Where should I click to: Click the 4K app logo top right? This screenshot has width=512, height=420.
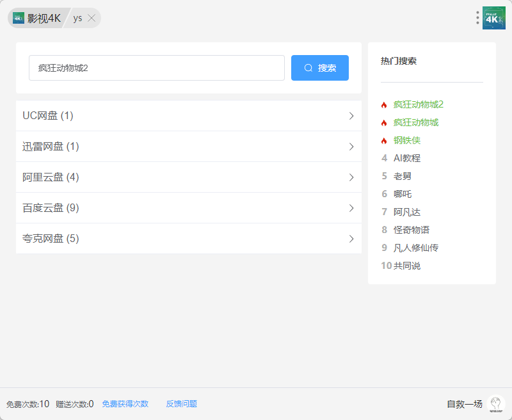click(494, 18)
